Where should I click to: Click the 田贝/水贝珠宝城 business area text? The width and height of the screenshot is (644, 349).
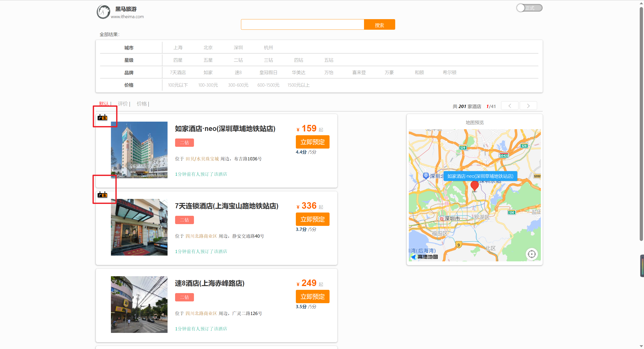(202, 159)
